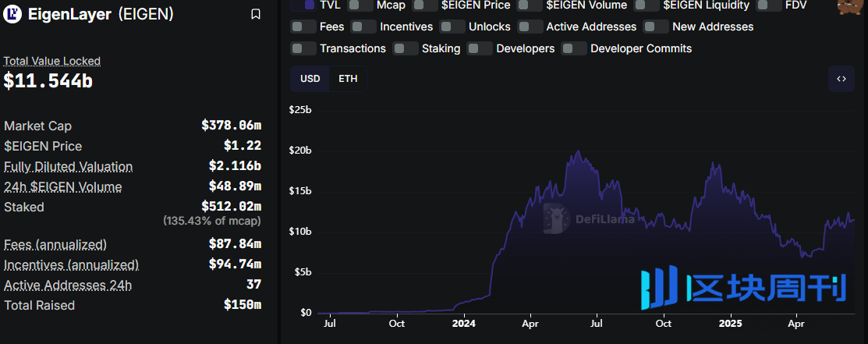
Task: Bookmark the EigenLayer protocol
Action: 256,14
